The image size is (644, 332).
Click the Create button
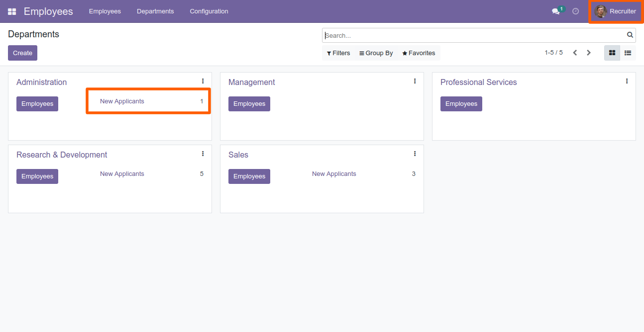coord(22,53)
